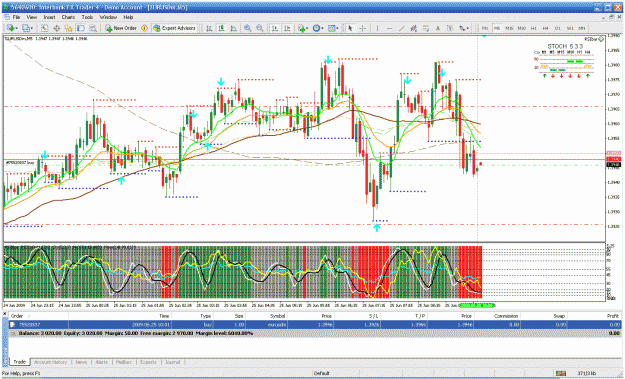
Task: Toggle the Expert Advisors button
Action: tap(174, 28)
